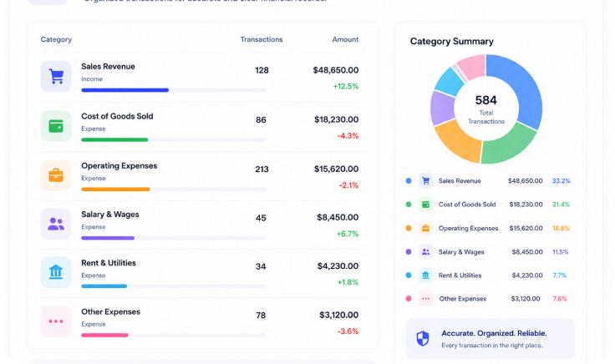The width and height of the screenshot is (615, 364).
Task: Click the pink legend dot for Other Expenses
Action: 409,299
